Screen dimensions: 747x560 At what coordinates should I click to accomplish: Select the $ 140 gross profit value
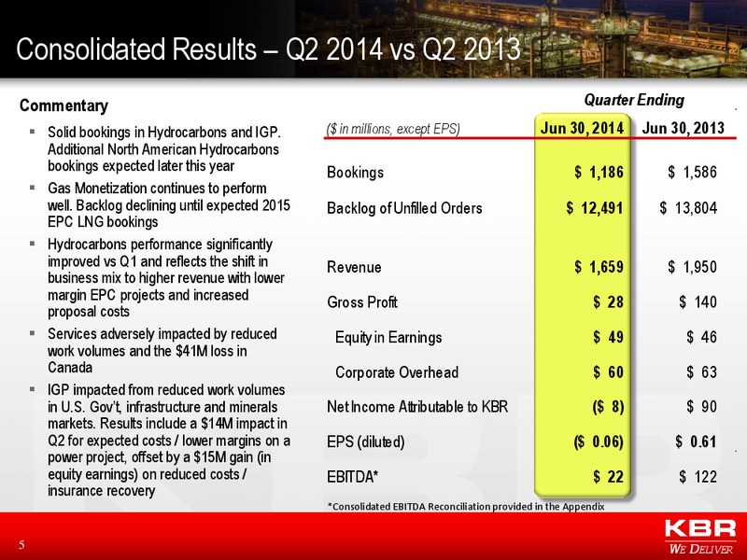[698, 301]
